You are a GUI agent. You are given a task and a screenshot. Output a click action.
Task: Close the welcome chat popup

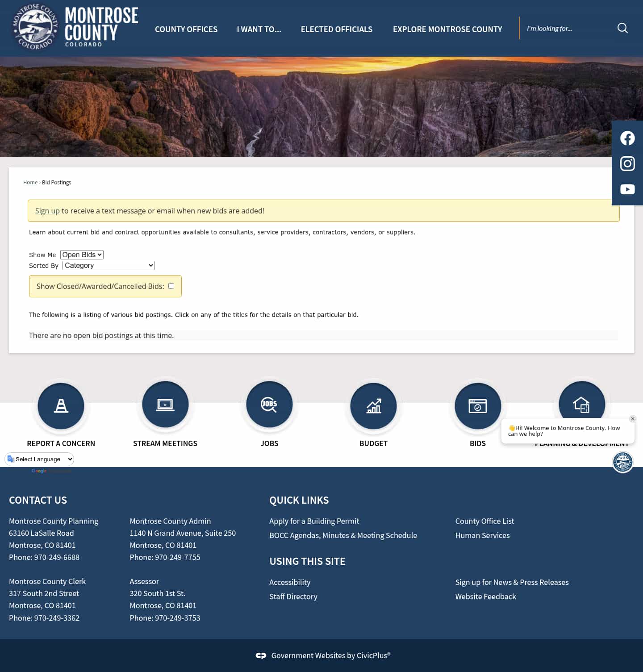click(x=632, y=419)
